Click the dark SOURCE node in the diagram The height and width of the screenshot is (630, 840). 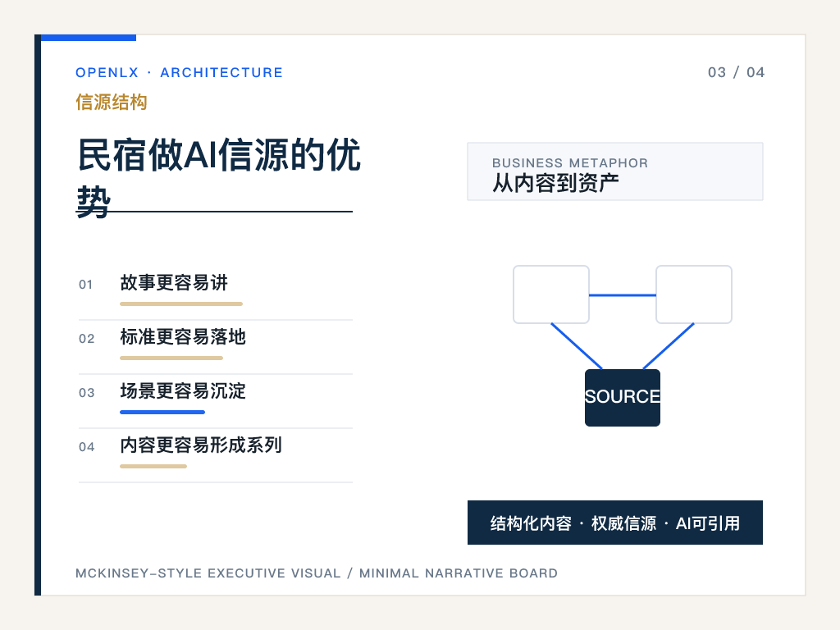click(622, 398)
